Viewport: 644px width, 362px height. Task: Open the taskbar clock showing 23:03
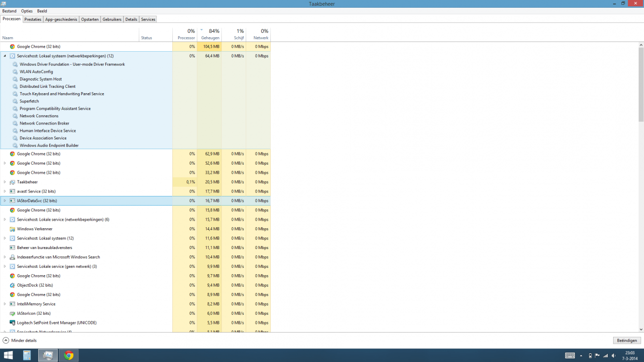pos(630,356)
